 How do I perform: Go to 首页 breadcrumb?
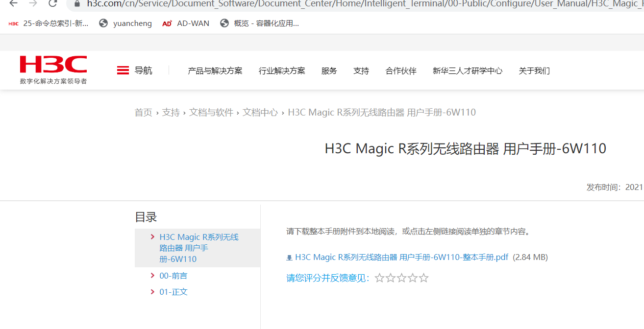144,113
